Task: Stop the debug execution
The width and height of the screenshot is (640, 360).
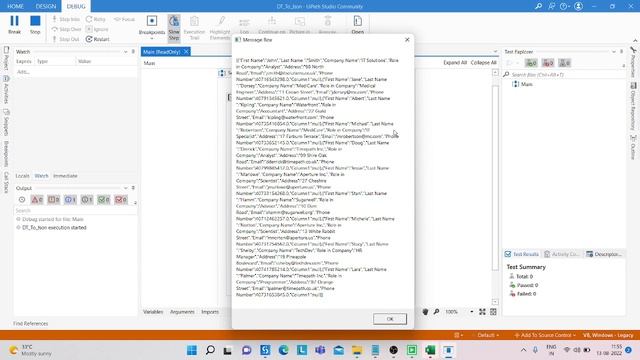Action: tap(35, 24)
